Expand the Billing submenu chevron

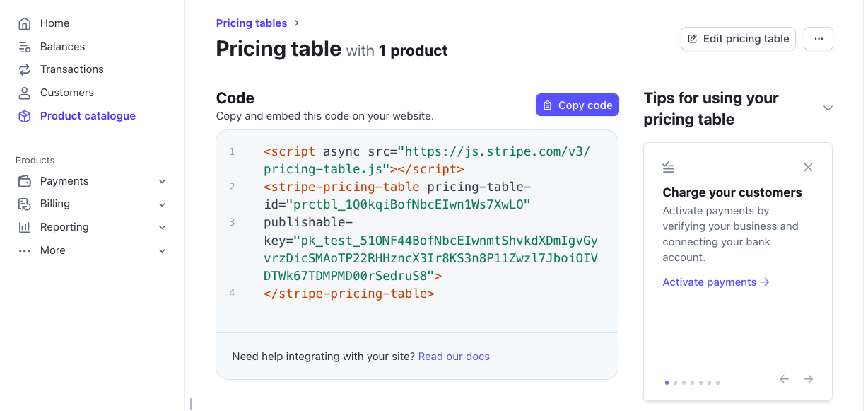[162, 204]
